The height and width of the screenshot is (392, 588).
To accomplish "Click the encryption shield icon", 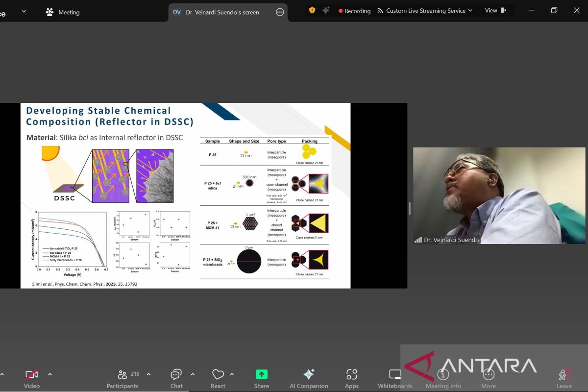I will [x=312, y=10].
